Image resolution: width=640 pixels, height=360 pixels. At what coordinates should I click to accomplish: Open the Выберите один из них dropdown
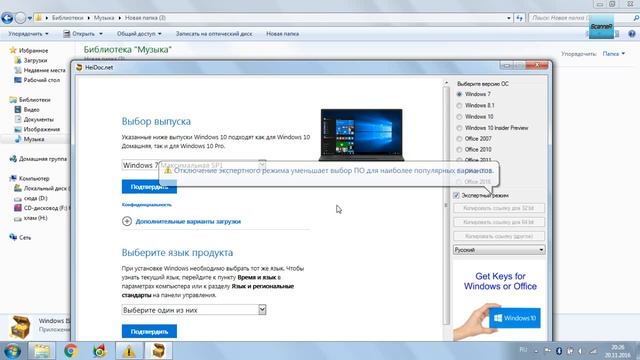[x=193, y=310]
